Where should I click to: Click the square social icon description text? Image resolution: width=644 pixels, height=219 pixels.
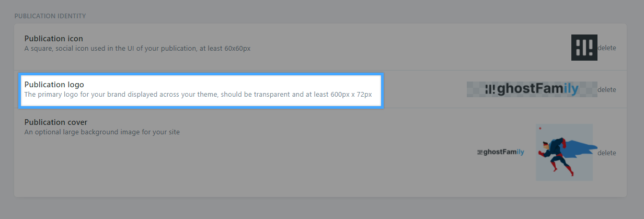pyautogui.click(x=137, y=49)
